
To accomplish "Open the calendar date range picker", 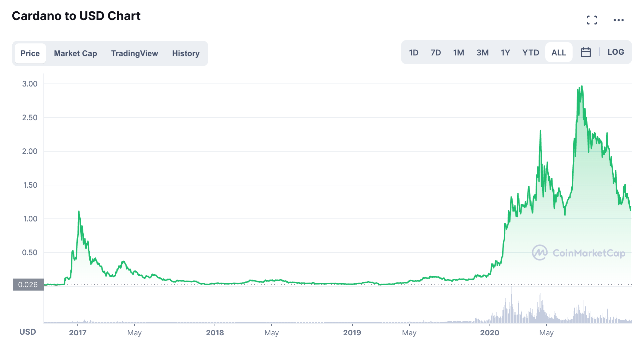I will [586, 52].
